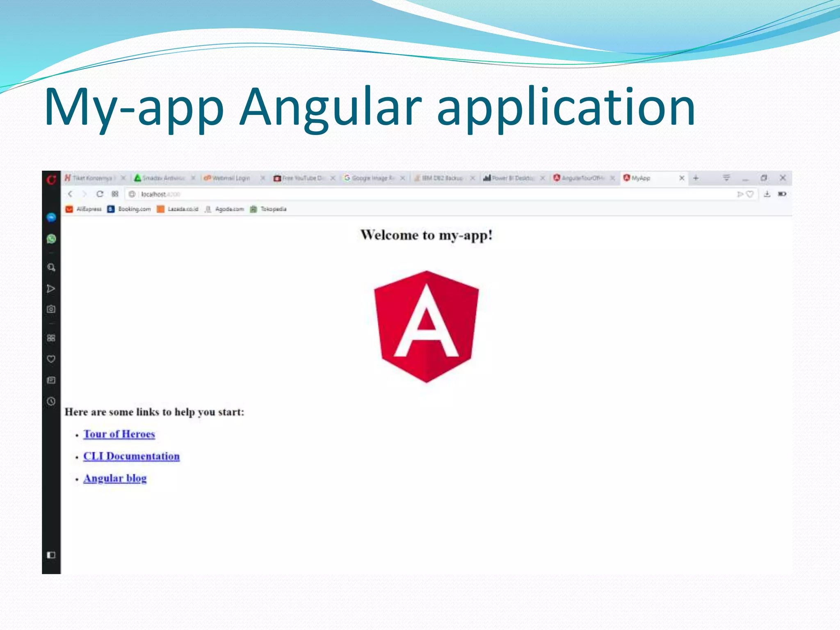Image resolution: width=840 pixels, height=630 pixels.
Task: Click the Angular logo image
Action: point(427,326)
